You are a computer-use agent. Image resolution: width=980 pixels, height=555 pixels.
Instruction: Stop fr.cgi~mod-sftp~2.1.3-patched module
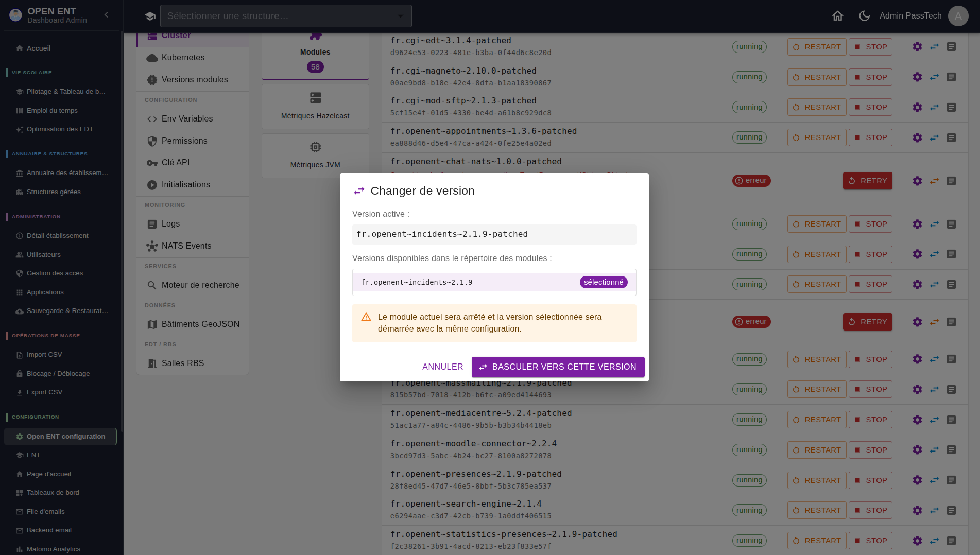pyautogui.click(x=870, y=107)
